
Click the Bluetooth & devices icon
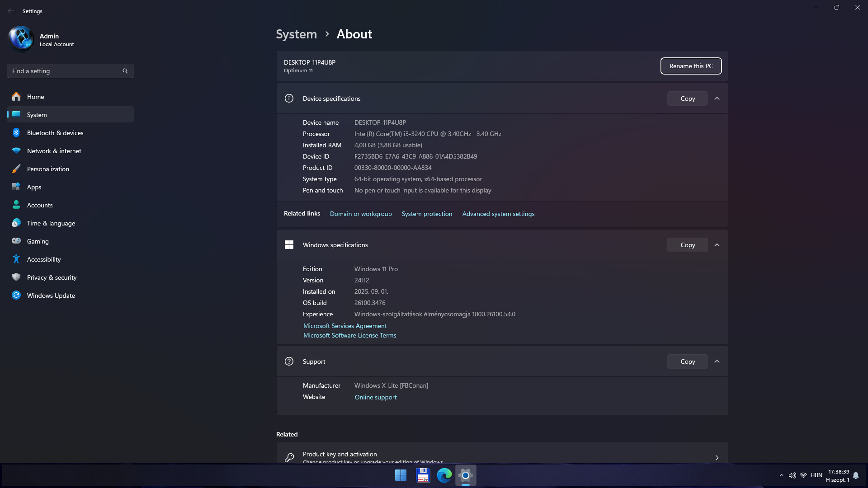point(16,133)
